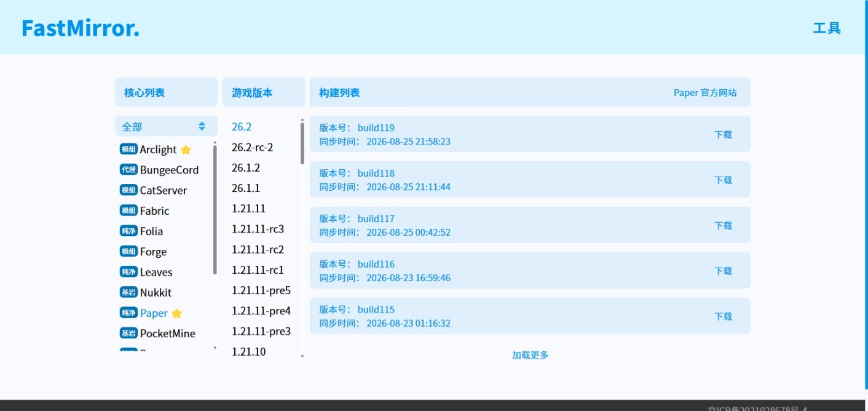The height and width of the screenshot is (411, 868).
Task: Select game version 26.1.1
Action: pyautogui.click(x=246, y=188)
